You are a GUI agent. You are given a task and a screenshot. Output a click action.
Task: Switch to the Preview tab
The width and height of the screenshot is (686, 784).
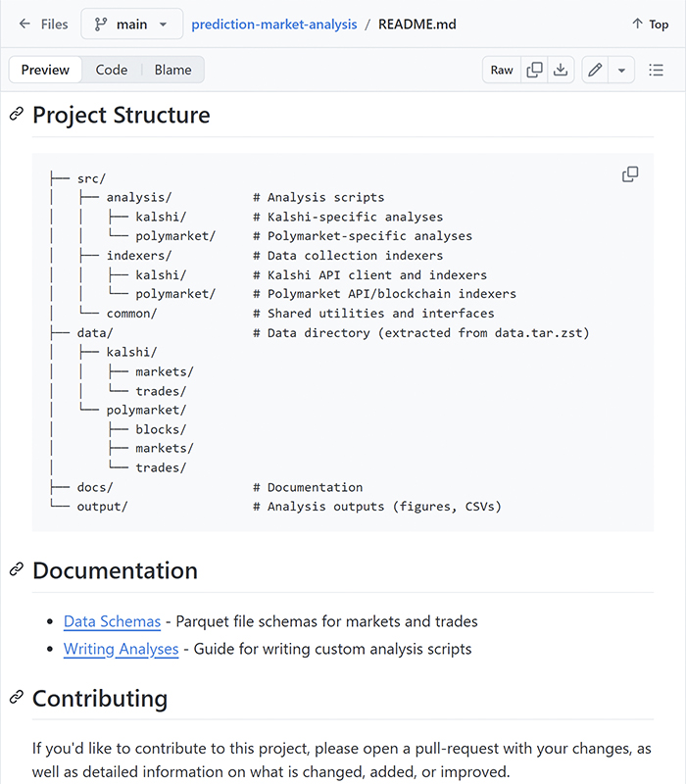(x=45, y=70)
